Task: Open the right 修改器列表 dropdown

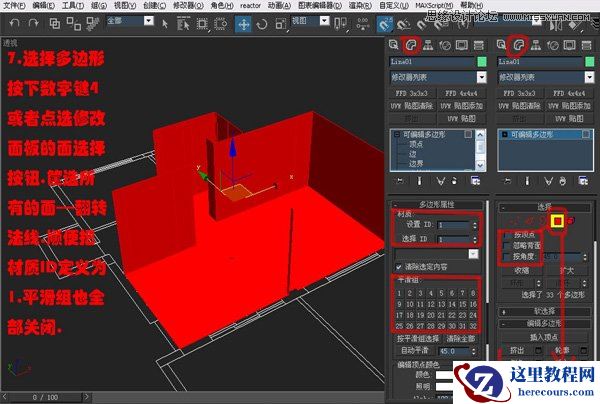Action: coord(589,78)
